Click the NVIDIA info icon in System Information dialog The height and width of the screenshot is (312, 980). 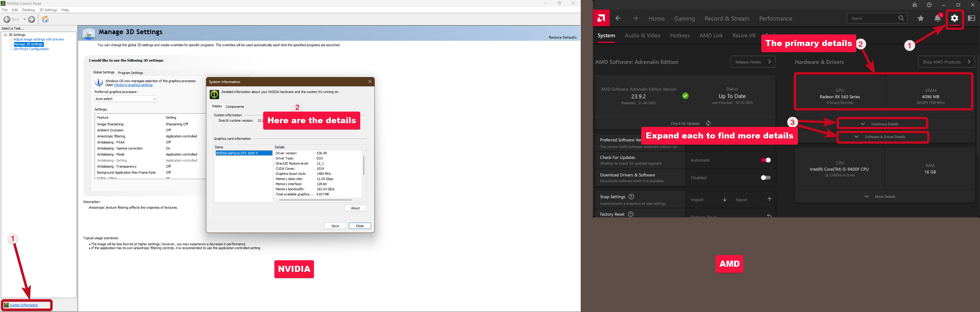(214, 94)
